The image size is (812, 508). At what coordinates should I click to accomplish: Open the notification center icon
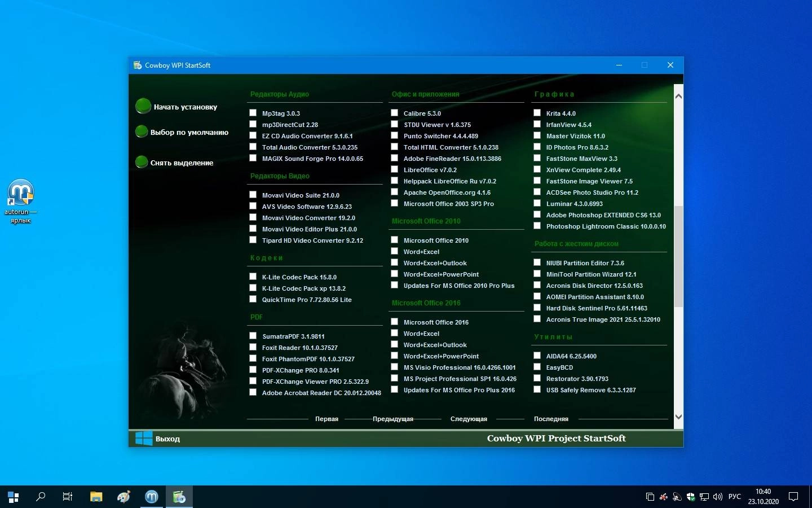coord(793,497)
